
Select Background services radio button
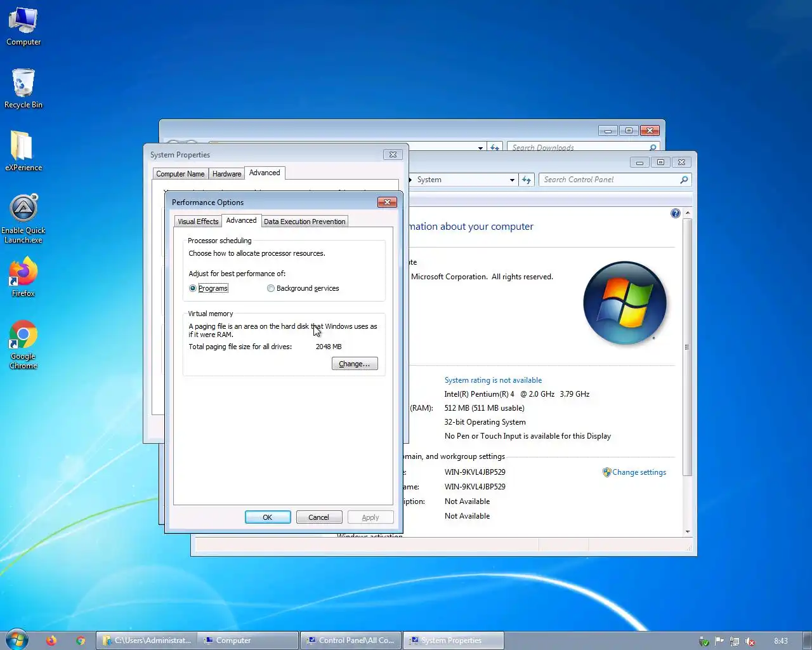click(271, 288)
